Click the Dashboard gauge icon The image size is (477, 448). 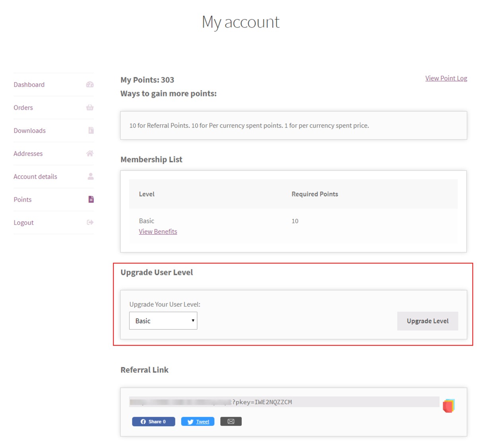click(90, 85)
